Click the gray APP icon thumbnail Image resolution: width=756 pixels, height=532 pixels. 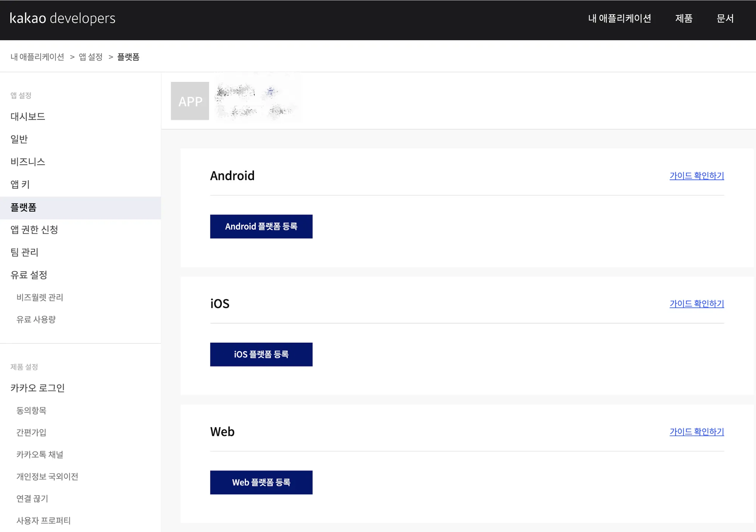[190, 101]
